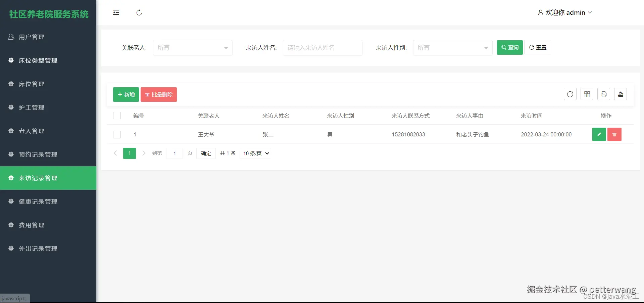Select 来访记录管理 menu item

[x=48, y=178]
